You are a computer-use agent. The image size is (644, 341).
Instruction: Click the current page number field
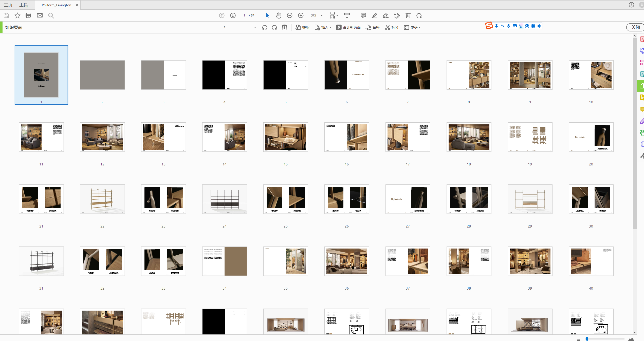click(x=244, y=15)
